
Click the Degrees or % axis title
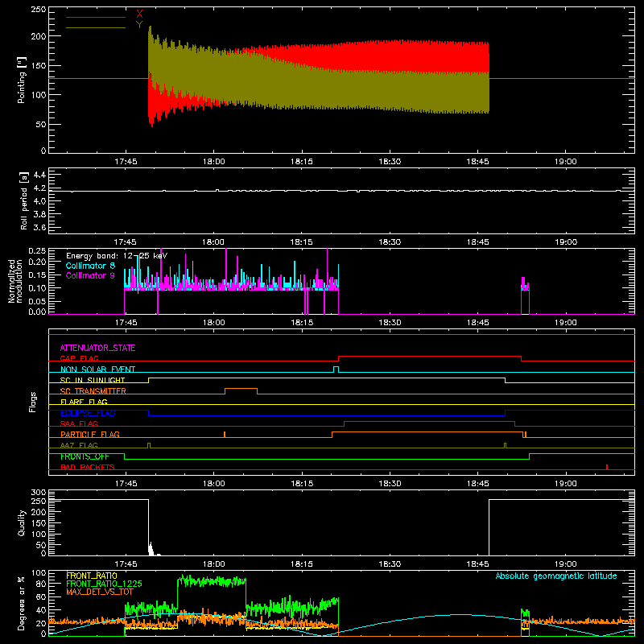tap(22, 604)
